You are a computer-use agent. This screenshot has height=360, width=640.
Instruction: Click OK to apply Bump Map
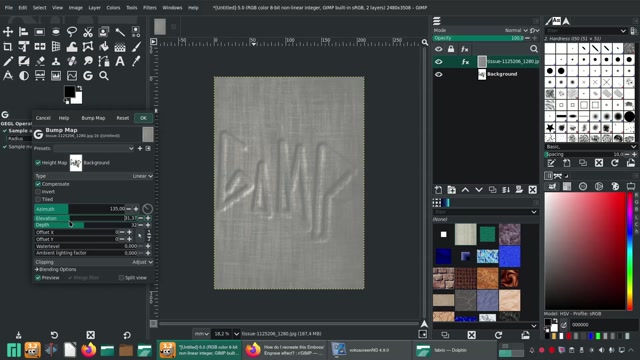click(143, 118)
